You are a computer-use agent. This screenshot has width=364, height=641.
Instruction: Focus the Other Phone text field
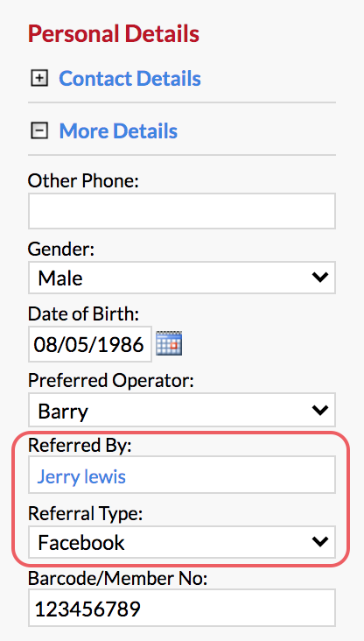(182, 211)
